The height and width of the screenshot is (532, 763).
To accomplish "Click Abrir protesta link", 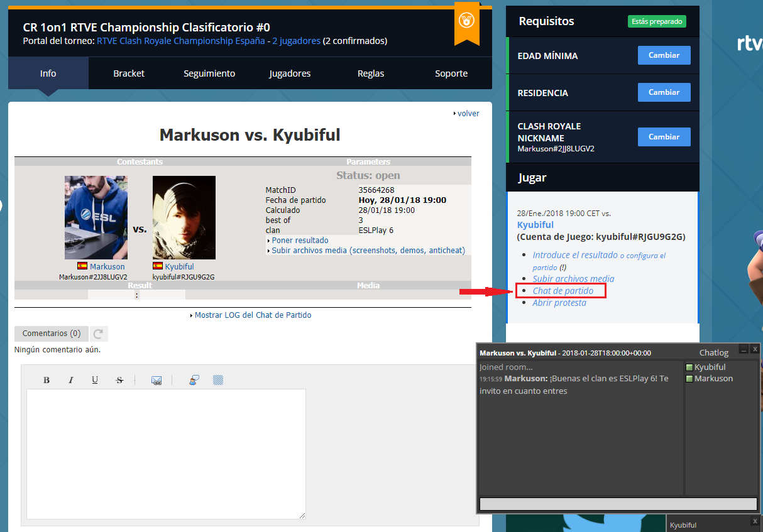I will coord(559,303).
